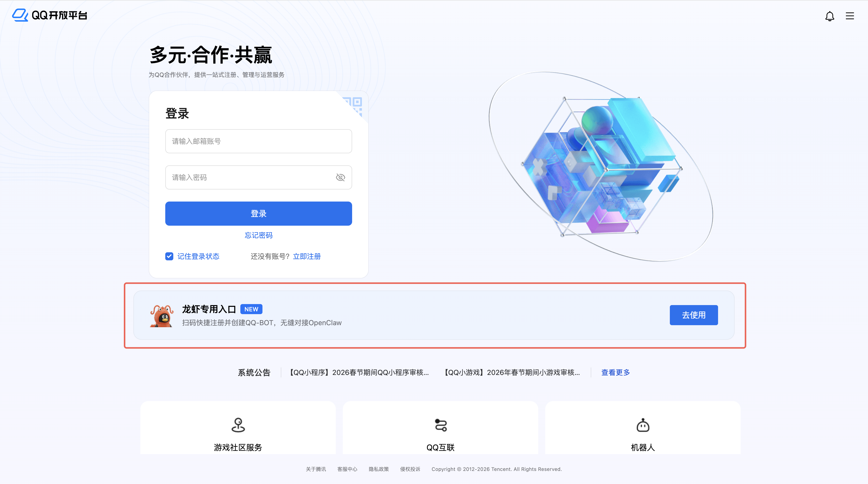Expand 查看更多 announcements
Viewport: 868px width, 484px height.
615,372
